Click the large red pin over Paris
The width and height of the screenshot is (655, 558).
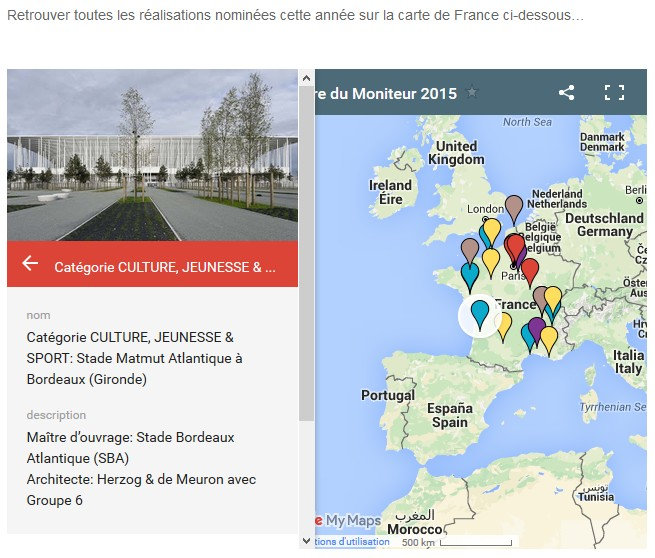point(516,248)
